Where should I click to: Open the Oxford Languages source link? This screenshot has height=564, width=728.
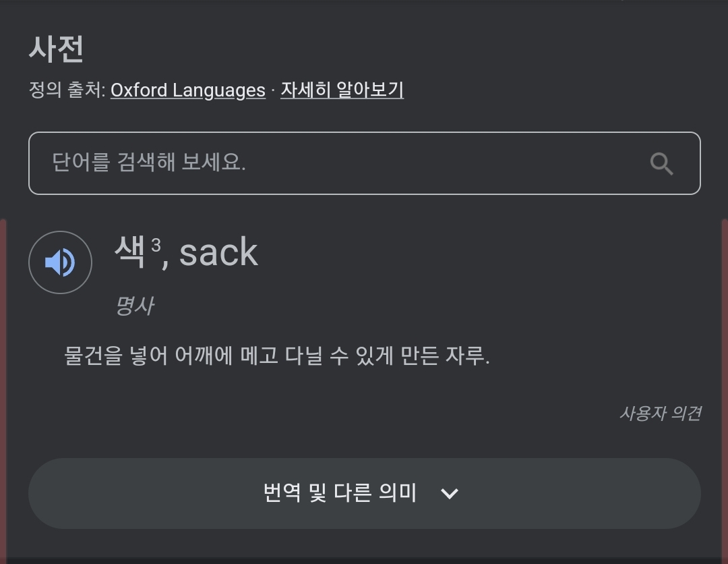[187, 90]
